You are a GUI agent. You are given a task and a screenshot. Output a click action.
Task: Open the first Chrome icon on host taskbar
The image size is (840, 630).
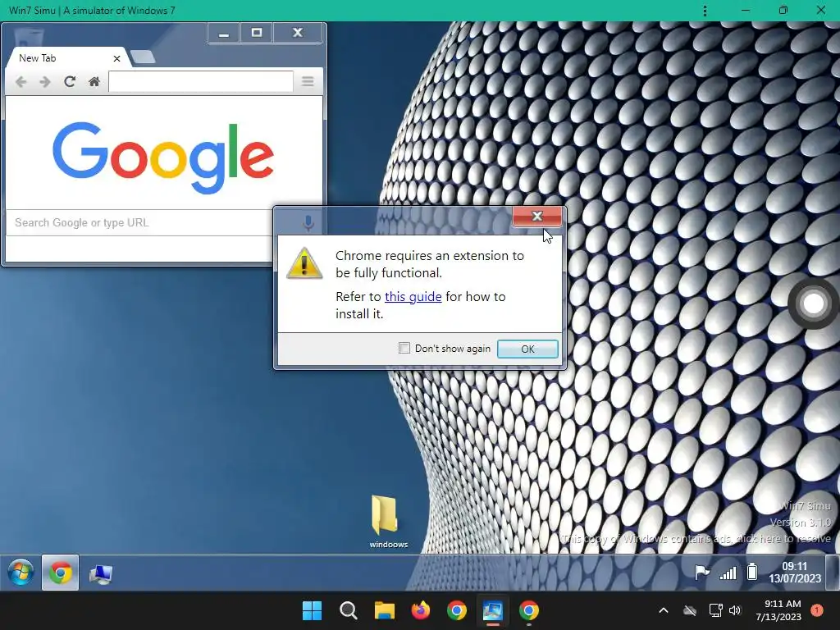[456, 610]
